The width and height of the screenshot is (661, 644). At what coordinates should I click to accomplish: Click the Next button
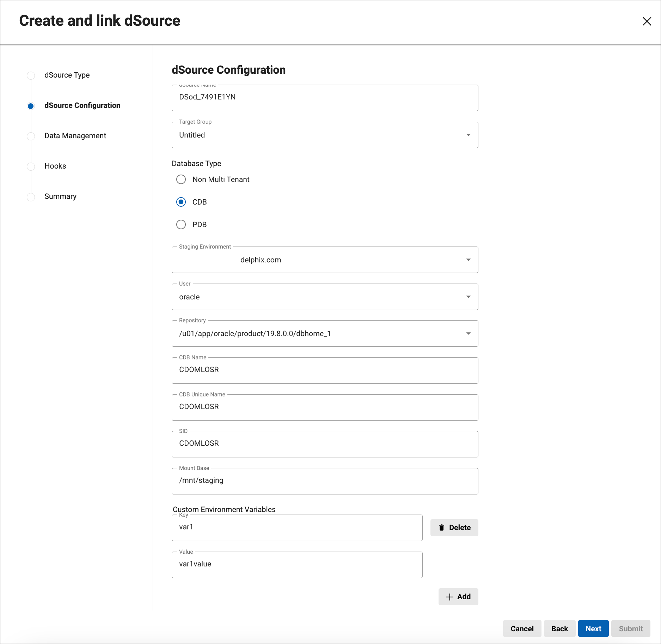tap(593, 628)
